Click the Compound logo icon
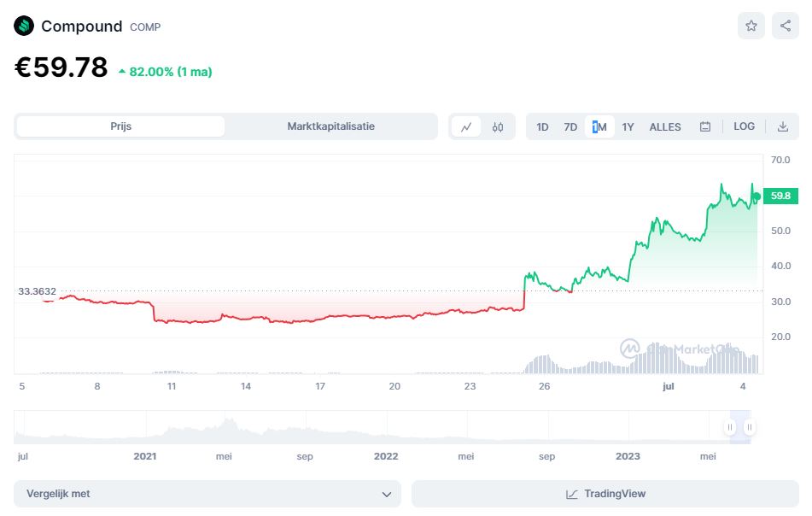 pos(24,26)
